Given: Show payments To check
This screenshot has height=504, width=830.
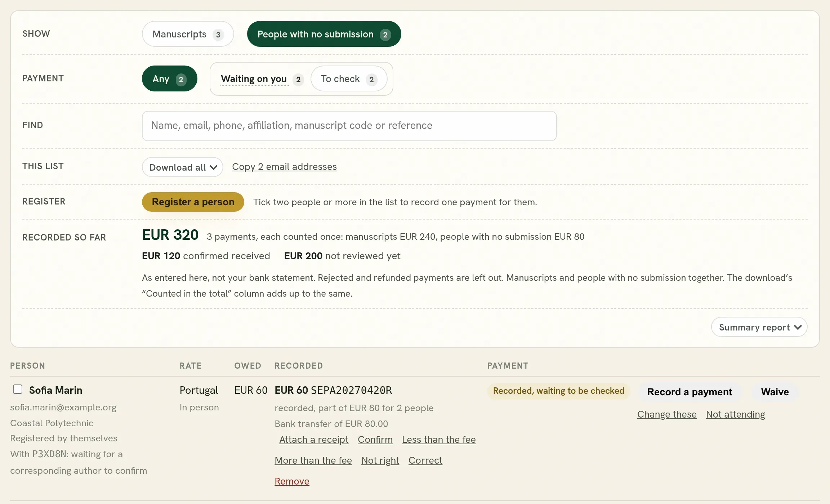Looking at the screenshot, I should [349, 79].
